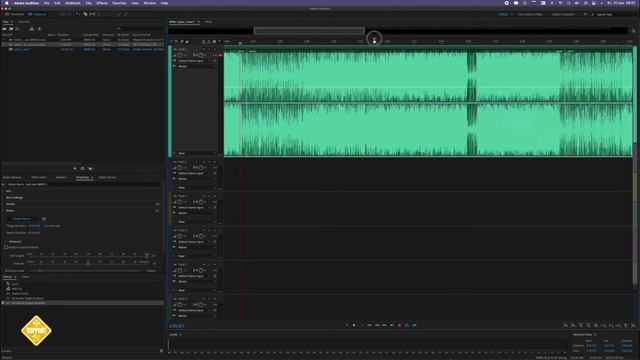The image size is (640, 360).
Task: Open the Multitrack menu
Action: (x=73, y=3)
